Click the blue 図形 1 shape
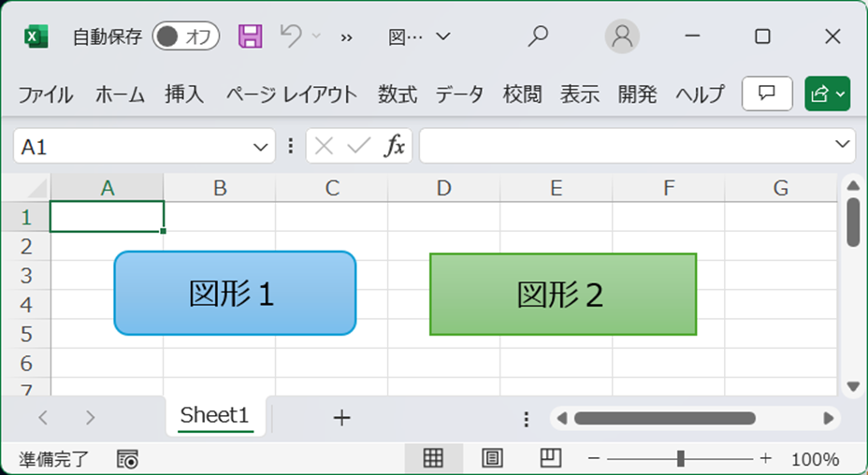Screen dimensions: 868x475 coord(235,294)
